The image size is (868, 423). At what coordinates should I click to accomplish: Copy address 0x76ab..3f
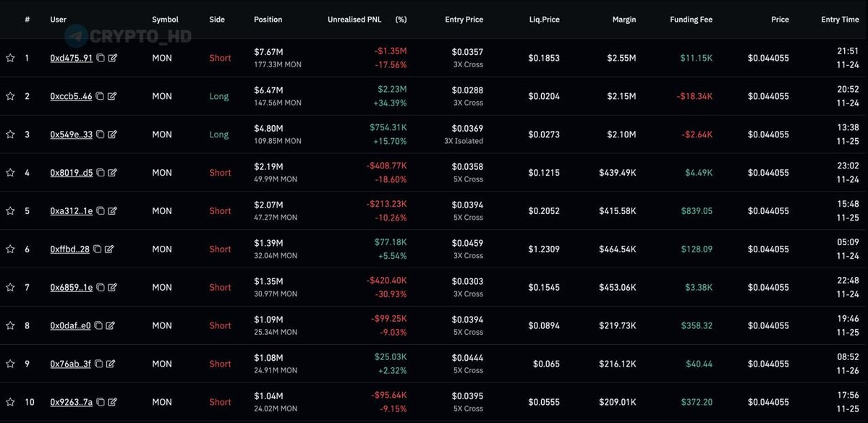pos(98,364)
